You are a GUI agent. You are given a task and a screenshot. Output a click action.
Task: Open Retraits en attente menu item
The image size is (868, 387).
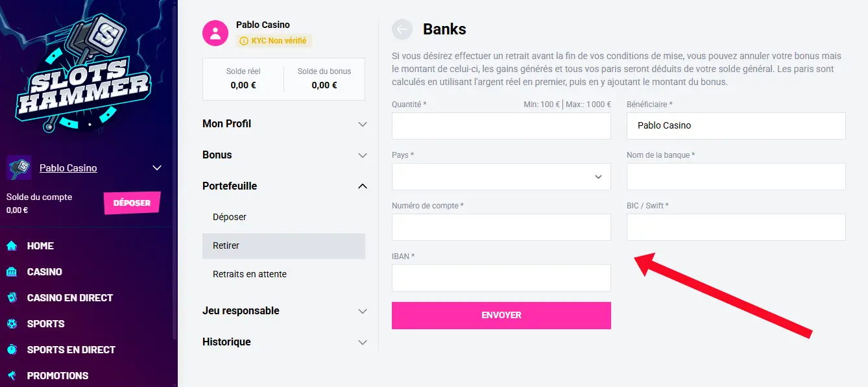click(x=250, y=274)
